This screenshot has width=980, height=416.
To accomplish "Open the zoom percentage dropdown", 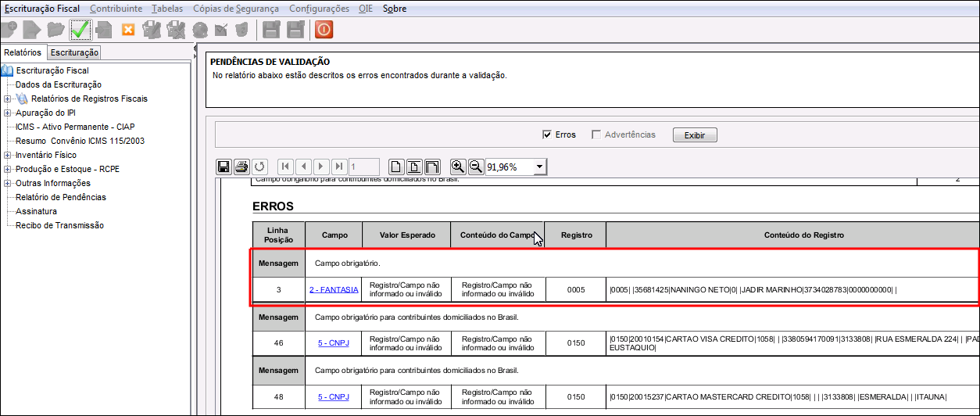I will 539,167.
